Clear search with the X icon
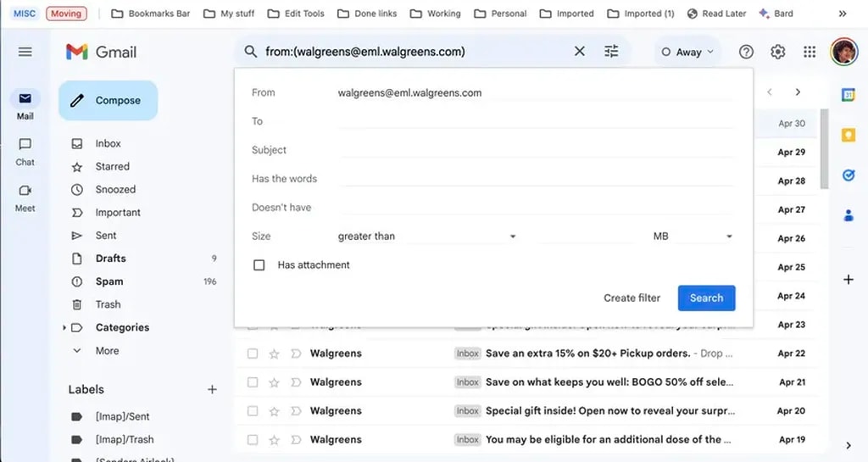 (x=580, y=52)
